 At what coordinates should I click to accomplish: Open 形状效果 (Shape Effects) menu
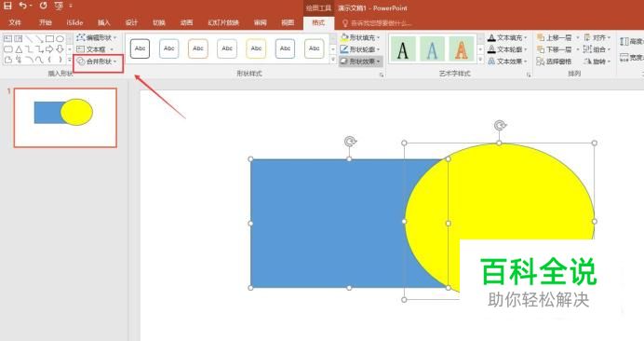(360, 61)
